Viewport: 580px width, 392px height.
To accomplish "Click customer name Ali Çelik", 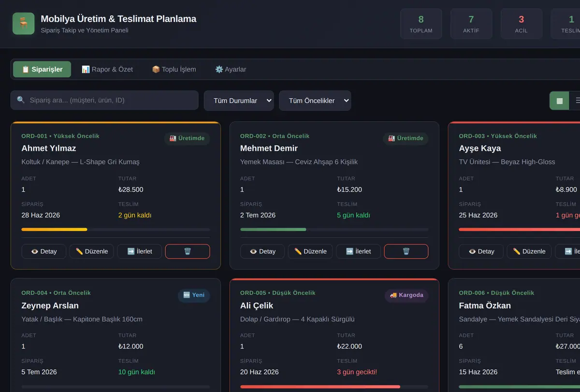I will (x=257, y=305).
